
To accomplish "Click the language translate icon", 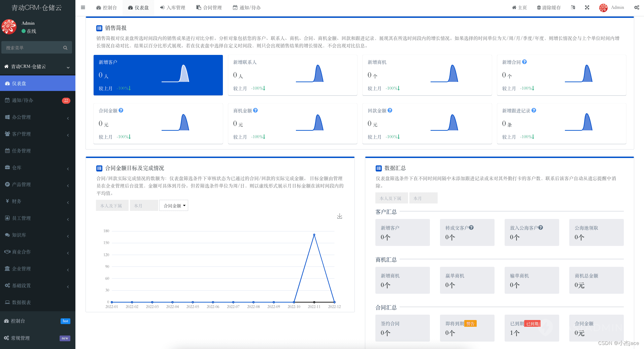I will pyautogui.click(x=573, y=7).
